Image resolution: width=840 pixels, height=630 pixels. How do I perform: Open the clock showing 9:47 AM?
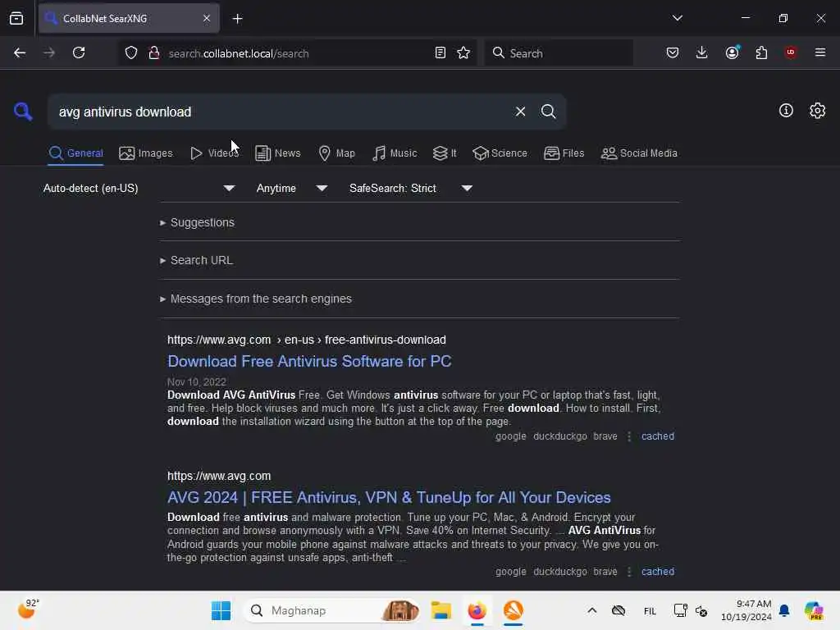click(746, 610)
